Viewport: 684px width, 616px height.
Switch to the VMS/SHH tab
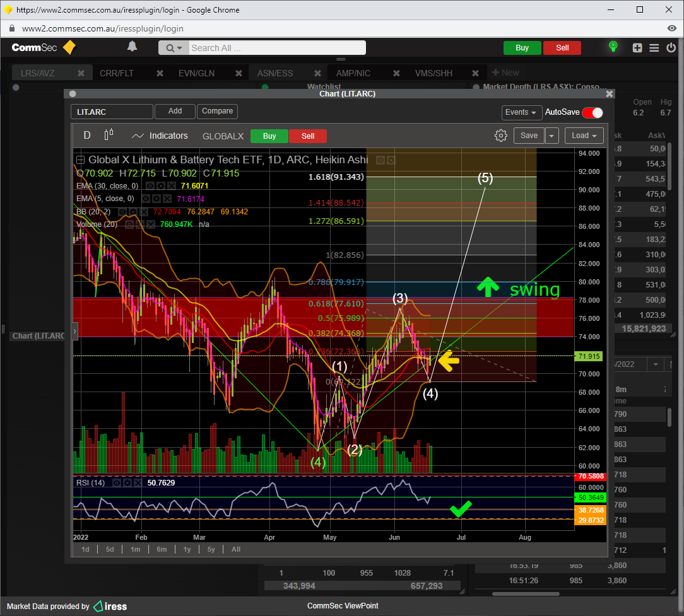pyautogui.click(x=433, y=73)
